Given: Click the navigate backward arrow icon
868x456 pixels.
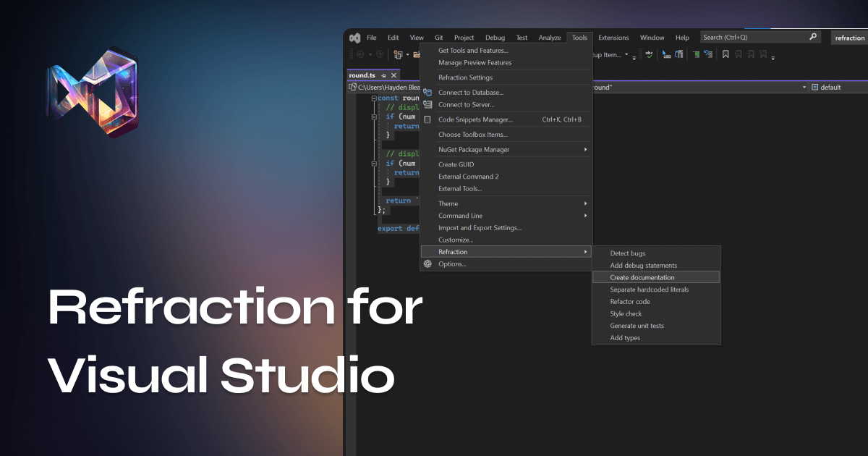Looking at the screenshot, I should coord(359,54).
